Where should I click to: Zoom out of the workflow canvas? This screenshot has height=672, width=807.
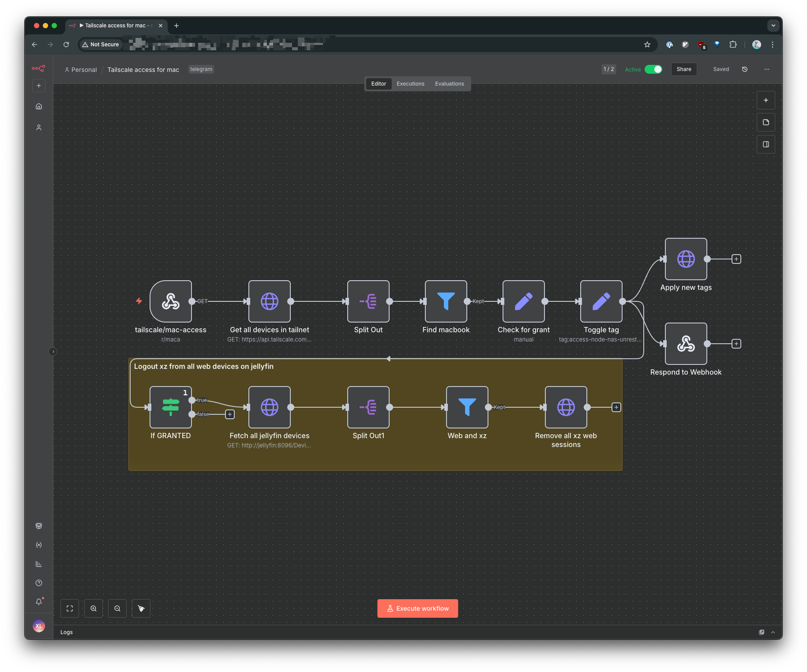[x=117, y=608]
